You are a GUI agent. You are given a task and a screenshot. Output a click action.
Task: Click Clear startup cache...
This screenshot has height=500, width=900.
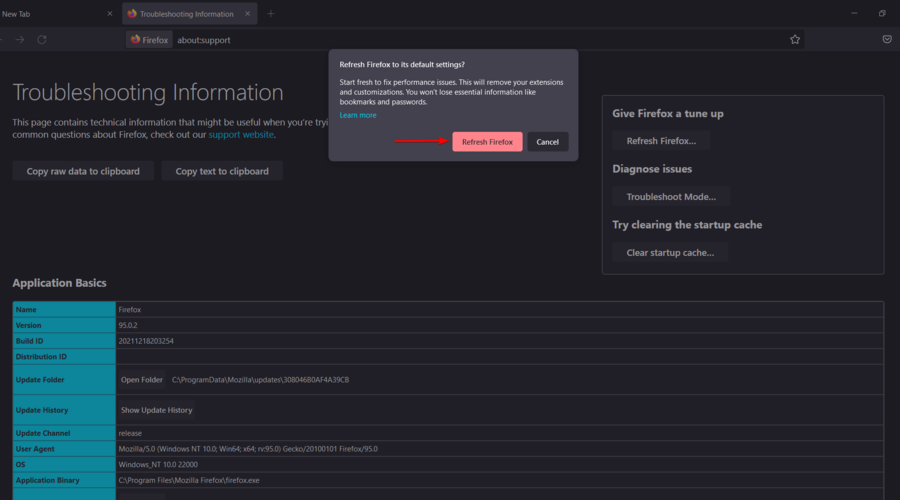pos(670,253)
